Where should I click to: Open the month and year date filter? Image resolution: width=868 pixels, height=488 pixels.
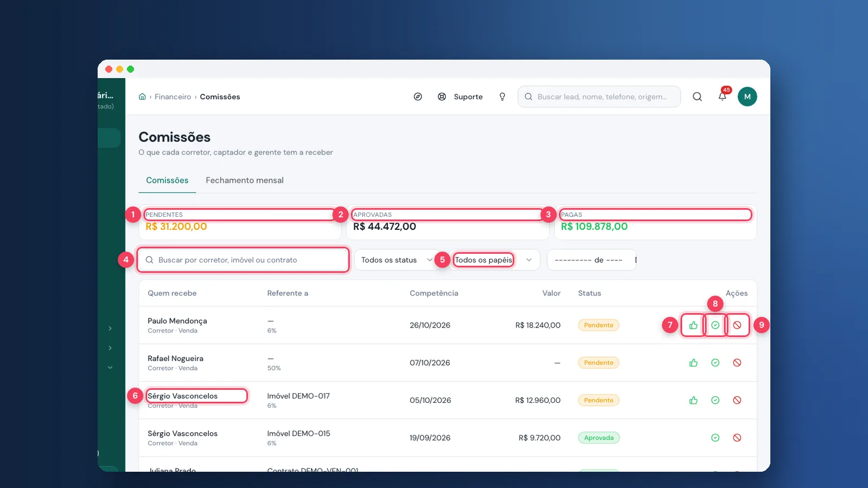592,260
